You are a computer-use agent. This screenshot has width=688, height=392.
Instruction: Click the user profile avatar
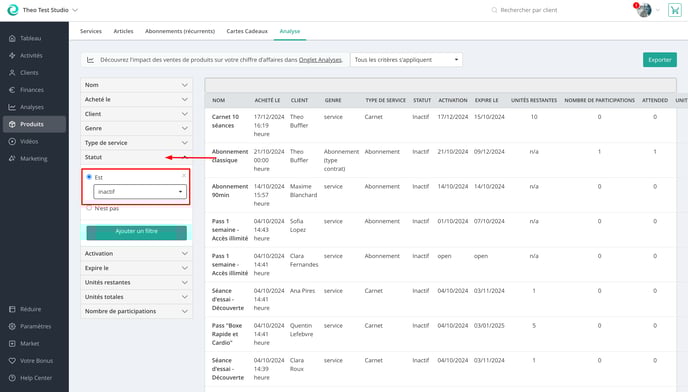tap(644, 10)
